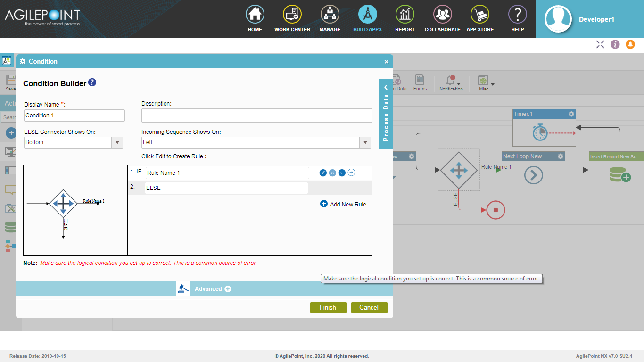Viewport: 644px width, 362px height.
Task: Open the Condition Builder help icon
Action: pos(92,82)
